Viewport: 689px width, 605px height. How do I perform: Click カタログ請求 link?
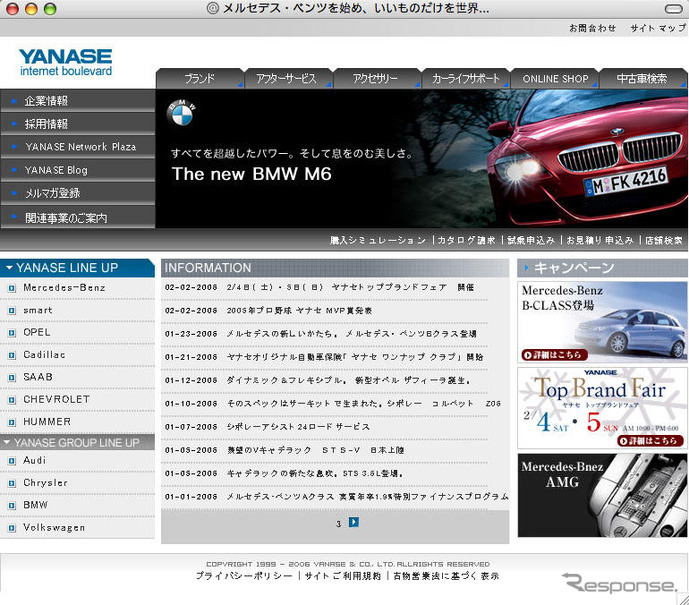[467, 240]
